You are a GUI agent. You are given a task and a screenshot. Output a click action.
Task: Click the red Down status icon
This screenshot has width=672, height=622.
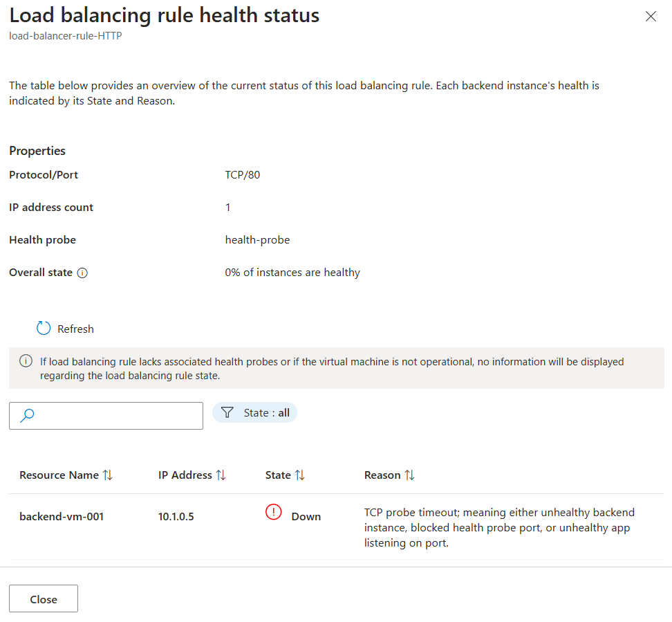[274, 513]
